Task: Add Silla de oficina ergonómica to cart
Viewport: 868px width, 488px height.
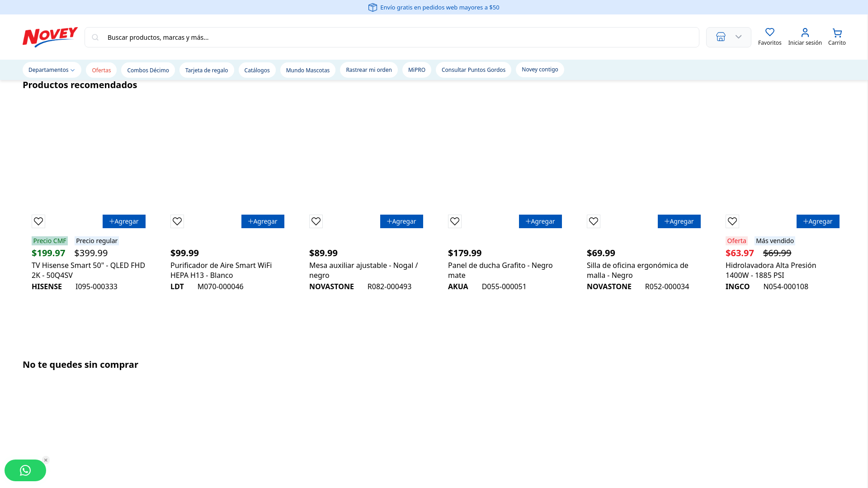Action: 679,221
